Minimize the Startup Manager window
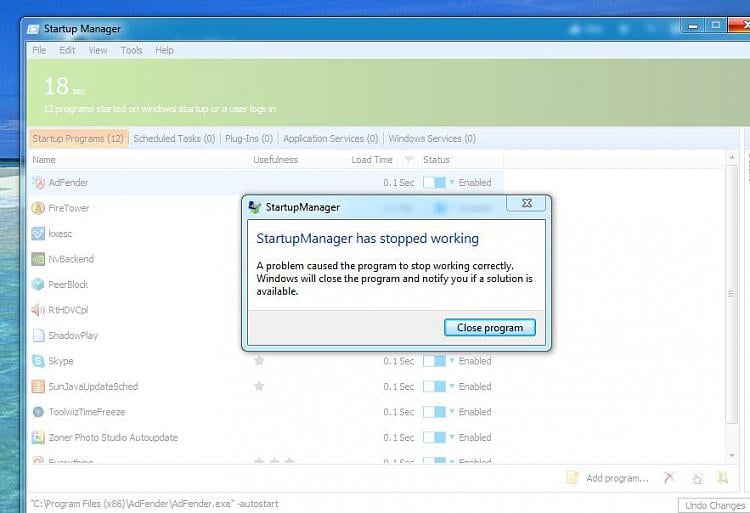750x513 pixels. click(x=693, y=26)
